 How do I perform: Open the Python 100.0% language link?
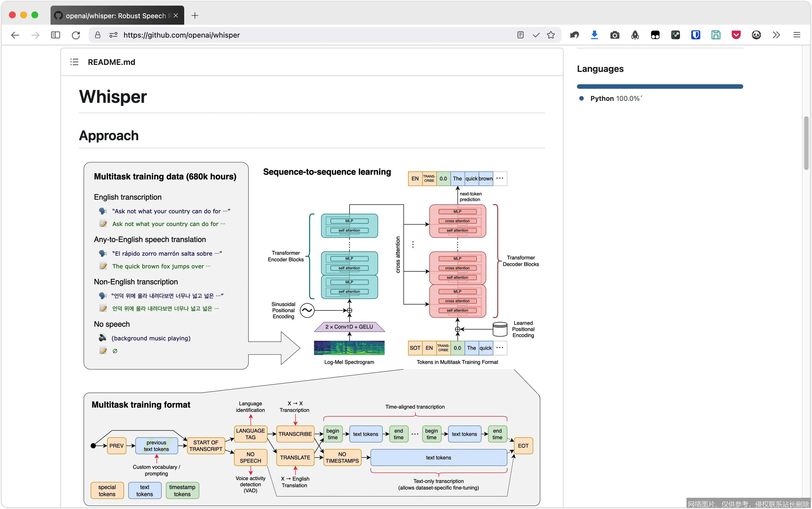click(615, 98)
